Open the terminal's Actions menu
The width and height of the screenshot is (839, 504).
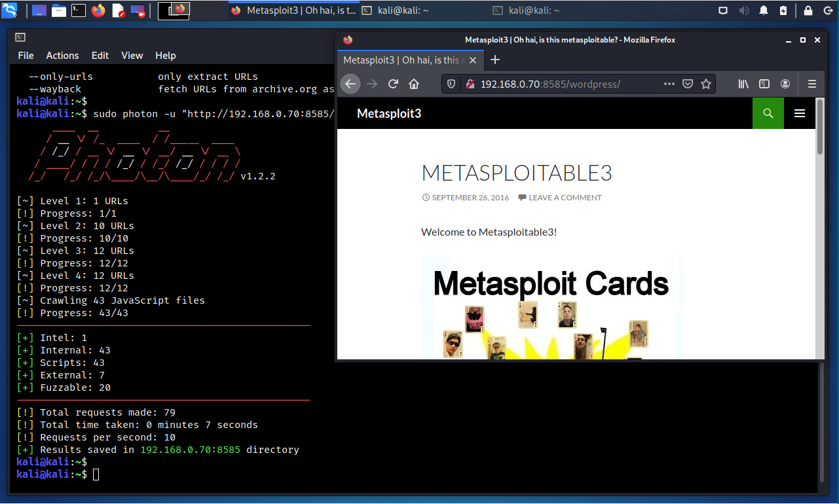62,56
